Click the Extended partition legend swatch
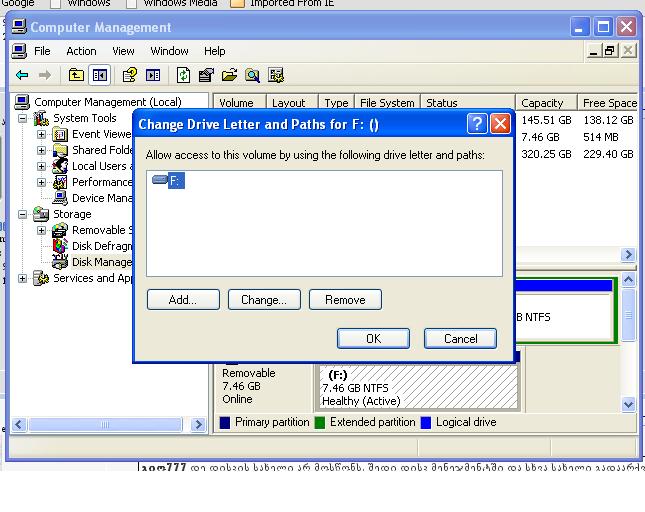The width and height of the screenshot is (645, 512). tap(320, 423)
